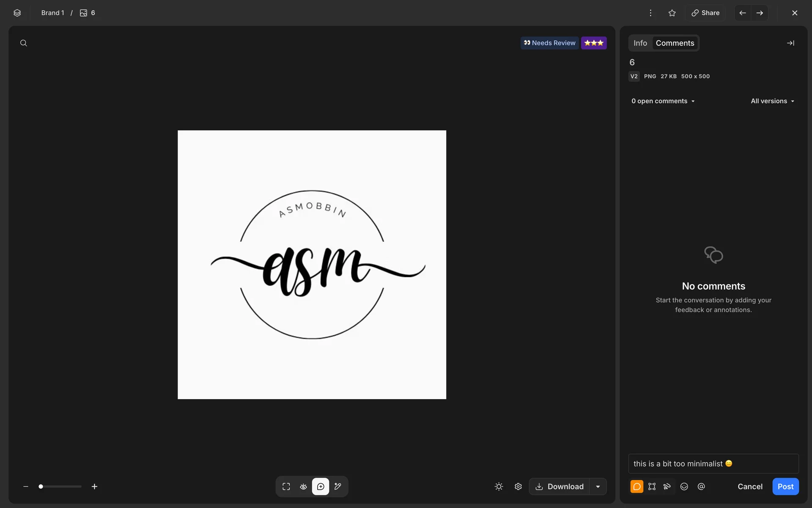Select the draw annotation pencil tool

click(338, 486)
